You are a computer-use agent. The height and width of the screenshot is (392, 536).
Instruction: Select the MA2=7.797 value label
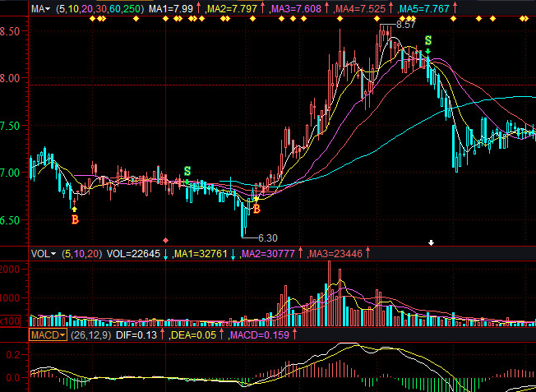point(232,8)
